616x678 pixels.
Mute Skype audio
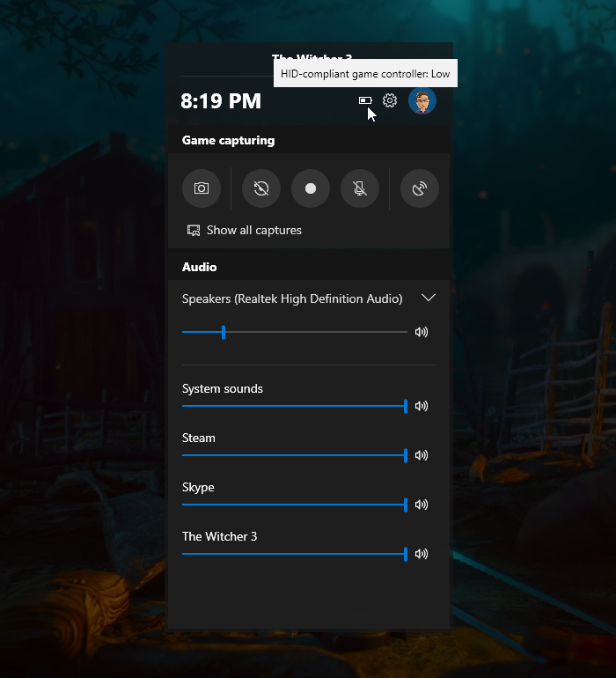[422, 505]
